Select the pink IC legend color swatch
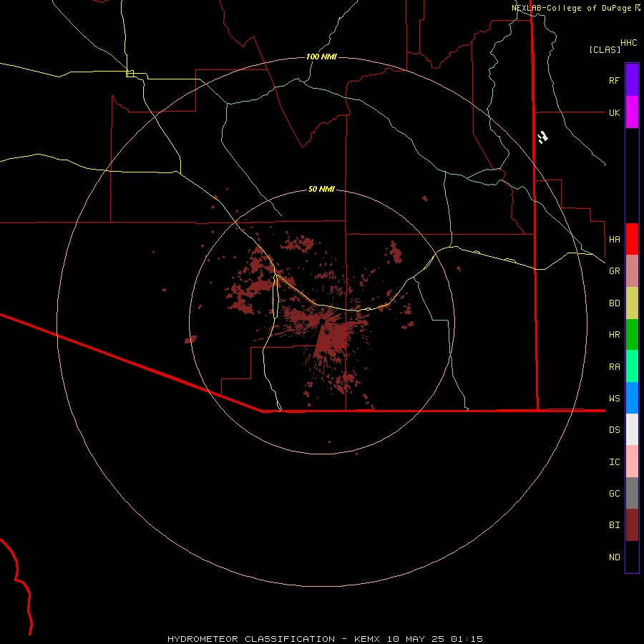This screenshot has height=644, width=644. pyautogui.click(x=632, y=462)
